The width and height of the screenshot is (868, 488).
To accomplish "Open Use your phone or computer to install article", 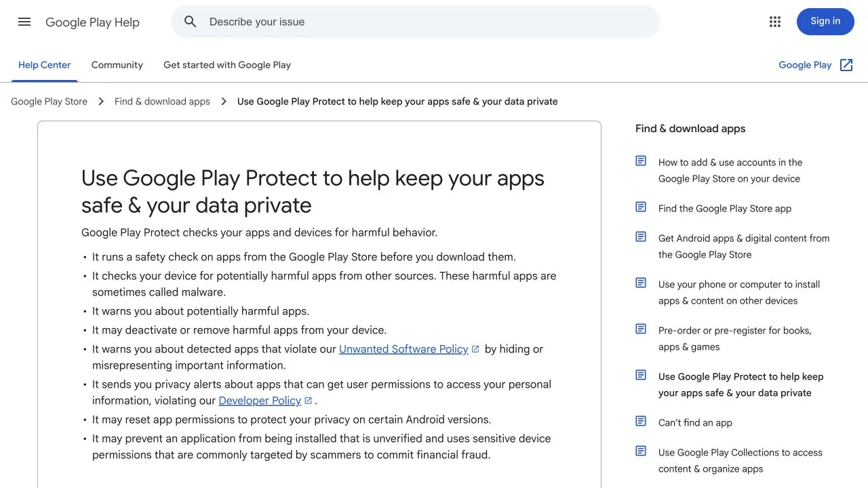I will point(739,293).
